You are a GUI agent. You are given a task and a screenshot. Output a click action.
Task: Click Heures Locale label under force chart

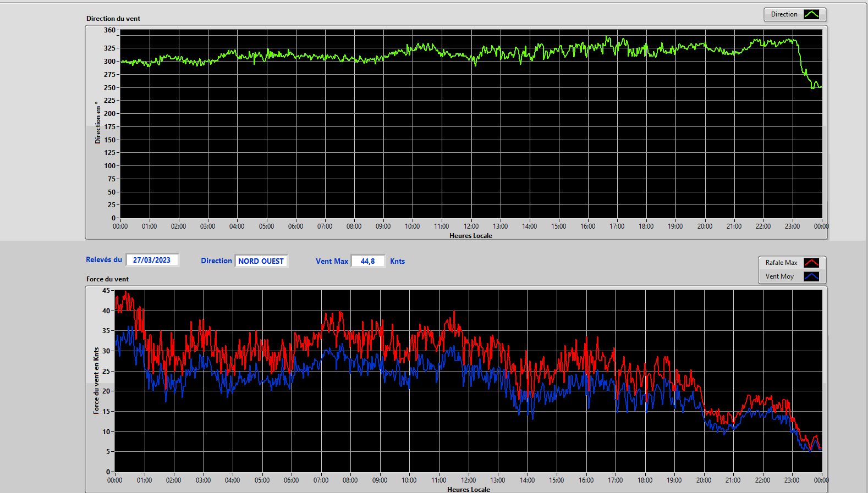(469, 489)
